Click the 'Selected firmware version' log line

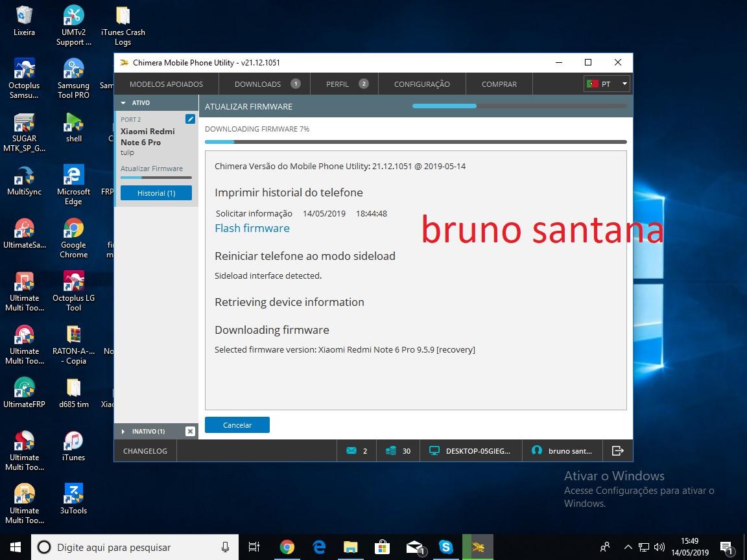345,349
